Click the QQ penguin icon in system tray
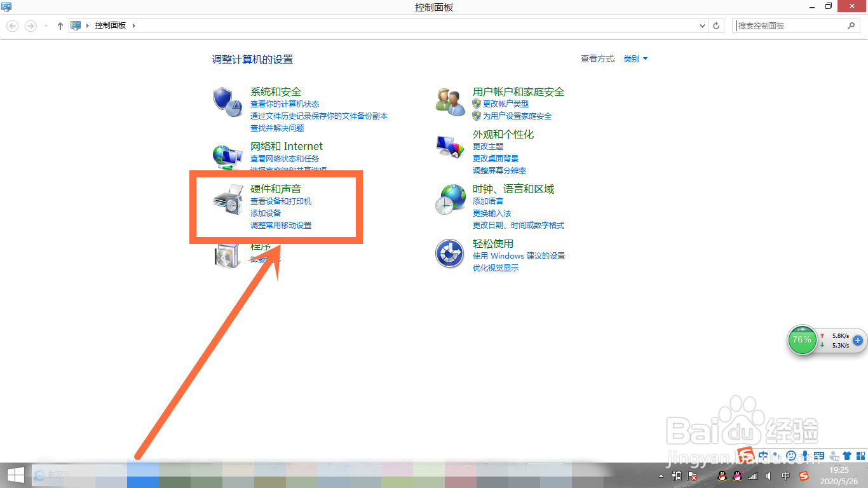868x488 pixels. [722, 476]
